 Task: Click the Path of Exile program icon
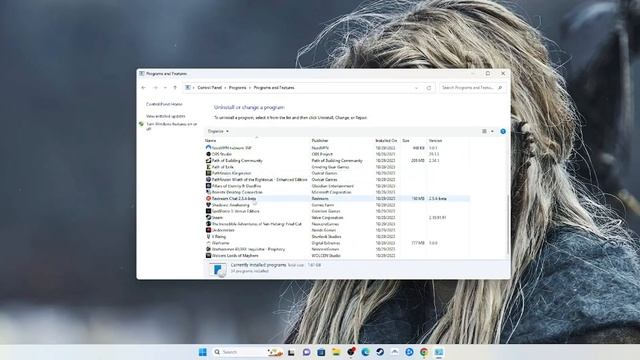click(x=208, y=167)
